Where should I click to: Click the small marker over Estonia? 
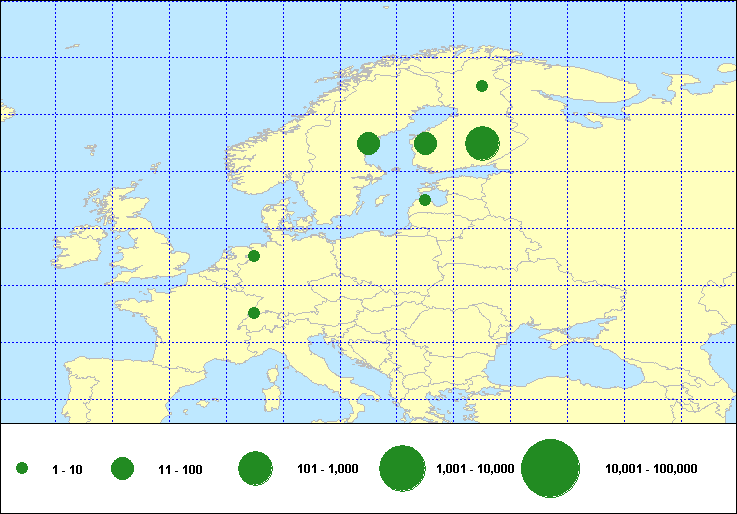pyautogui.click(x=425, y=200)
